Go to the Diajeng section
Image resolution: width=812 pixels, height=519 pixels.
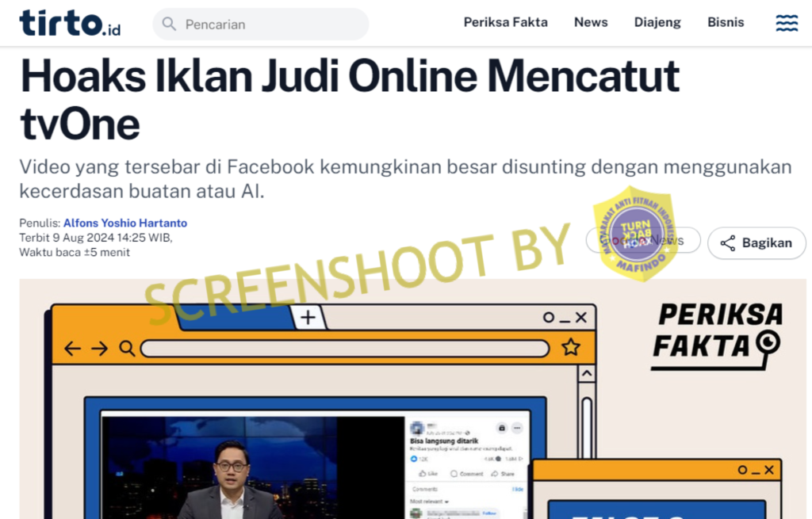657,22
